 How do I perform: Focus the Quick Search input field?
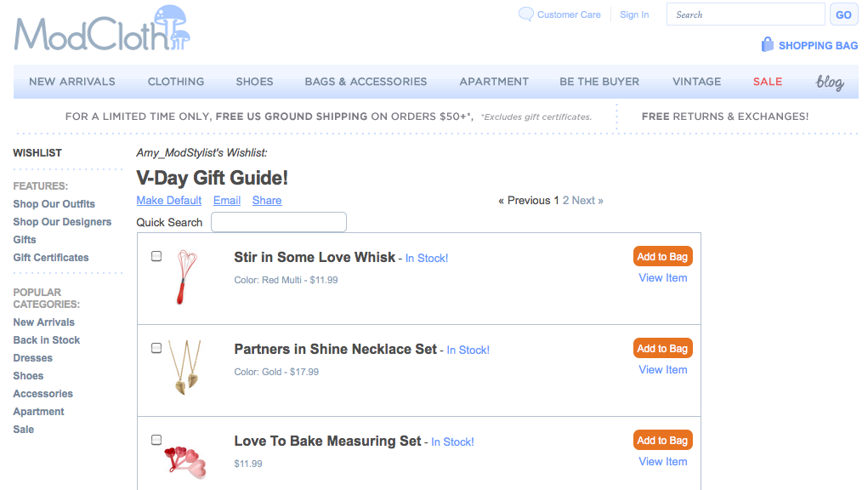click(279, 222)
